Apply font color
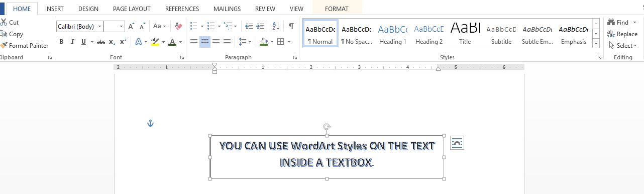This screenshot has height=194, width=644. tap(172, 42)
